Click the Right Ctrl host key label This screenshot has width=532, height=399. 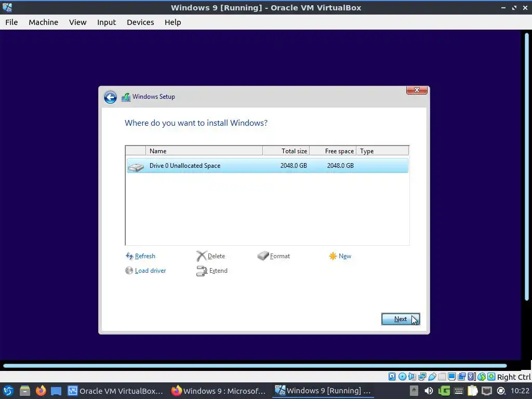click(x=514, y=377)
